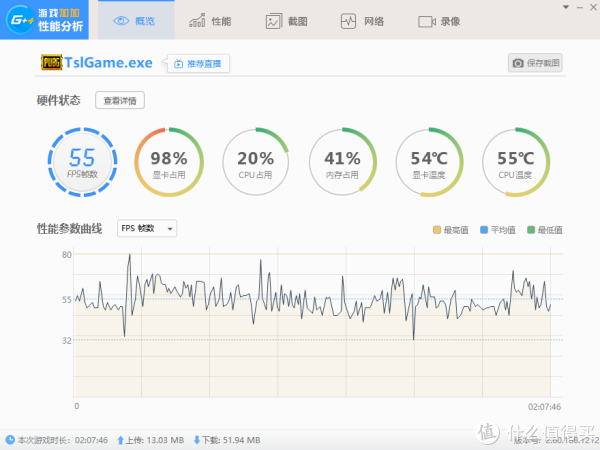The image size is (600, 450).
Task: Click the G++ 游戏加加 logo
Action: pyautogui.click(x=44, y=20)
